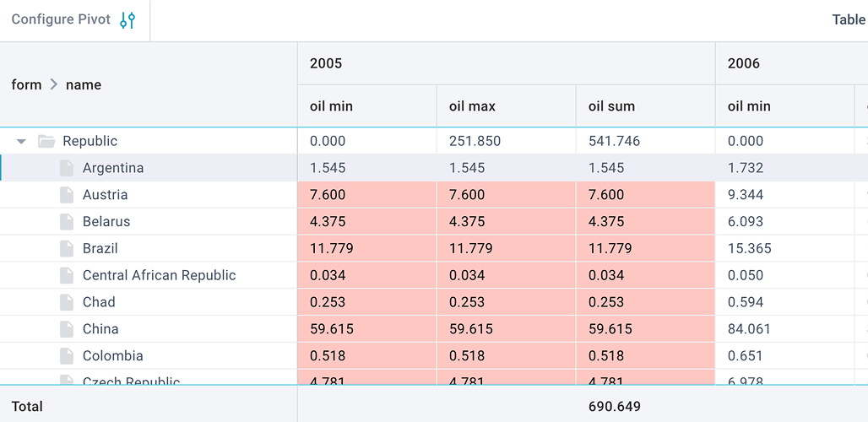Click the 690.649 total cell
868x422 pixels.
[x=614, y=407]
